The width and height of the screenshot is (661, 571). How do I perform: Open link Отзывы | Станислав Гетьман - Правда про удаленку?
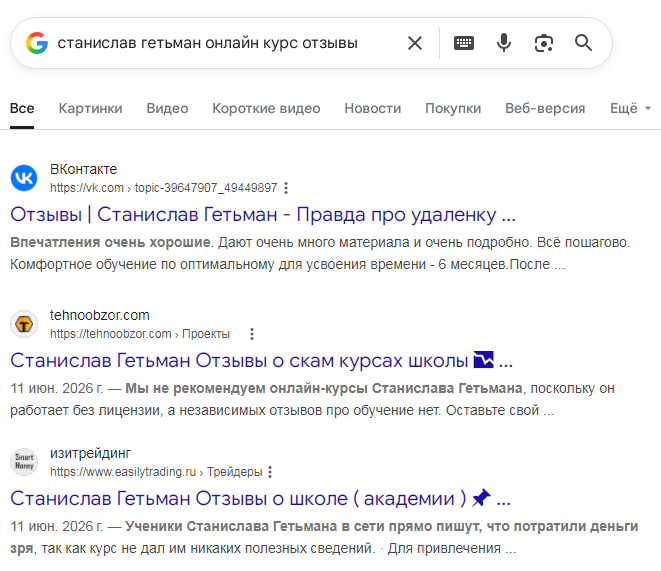point(263,214)
